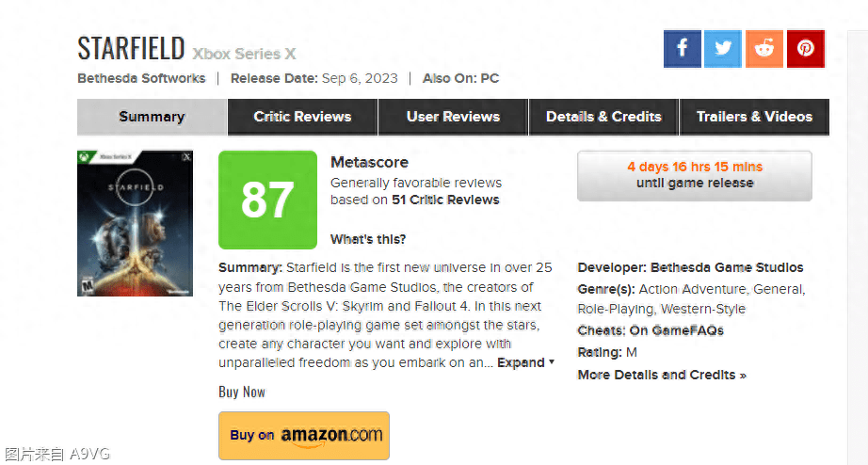Screen dimensions: 868x465
Task: Open Trailers & Videos tab
Action: tap(754, 117)
